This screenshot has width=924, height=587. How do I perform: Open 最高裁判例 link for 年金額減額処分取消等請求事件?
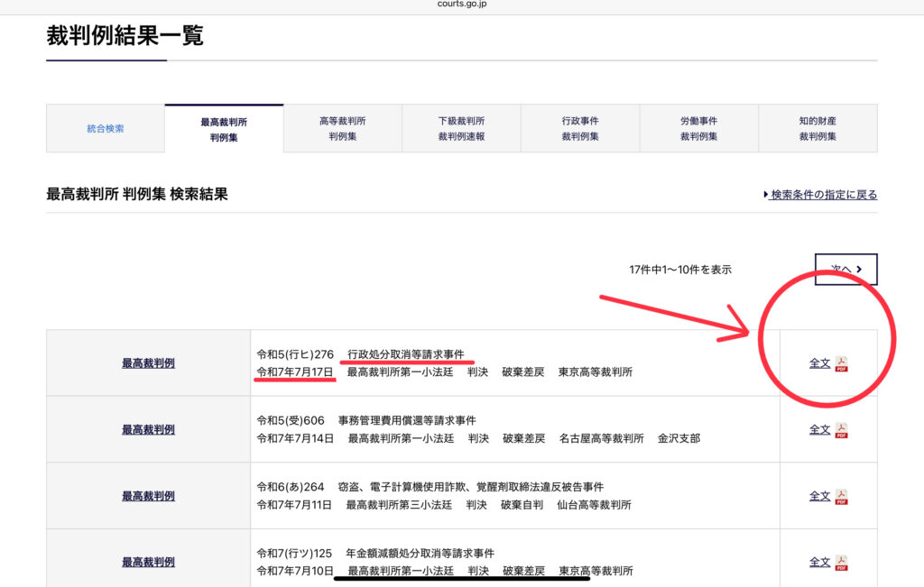click(x=149, y=563)
